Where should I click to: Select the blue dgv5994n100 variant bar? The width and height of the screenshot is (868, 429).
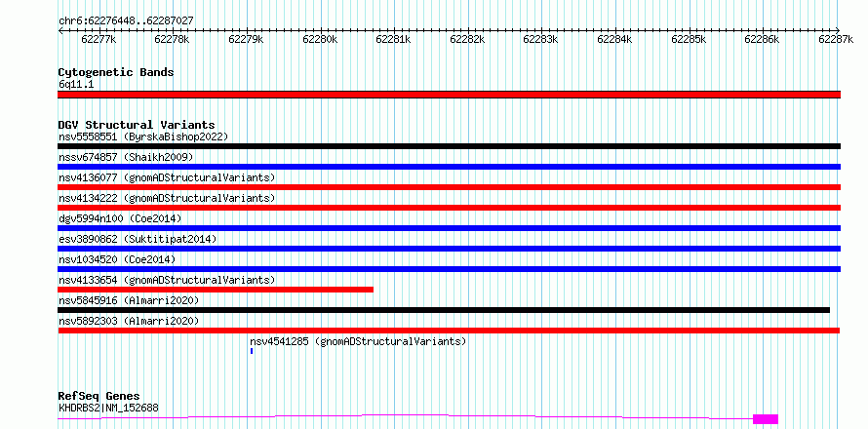(450, 228)
